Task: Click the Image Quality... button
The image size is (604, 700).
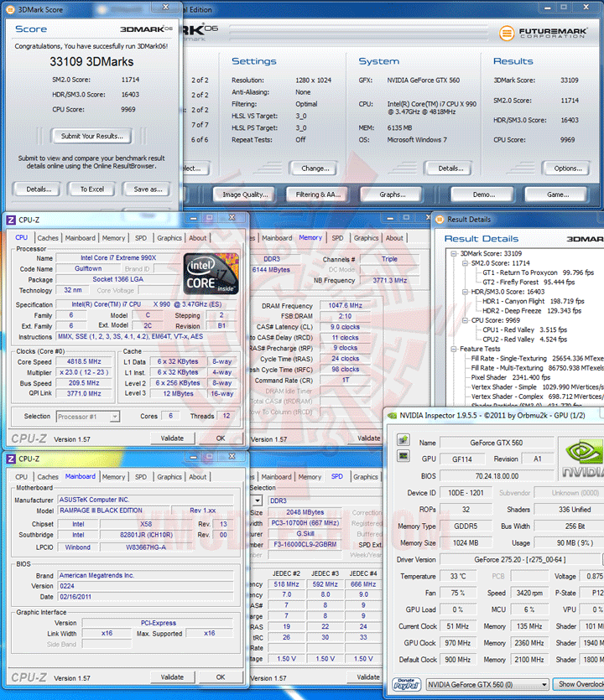Action: (x=245, y=194)
